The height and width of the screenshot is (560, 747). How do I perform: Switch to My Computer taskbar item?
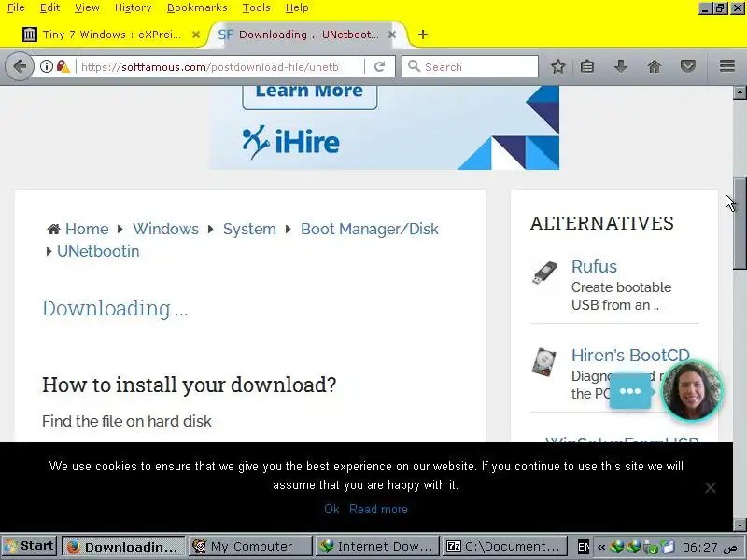point(250,546)
